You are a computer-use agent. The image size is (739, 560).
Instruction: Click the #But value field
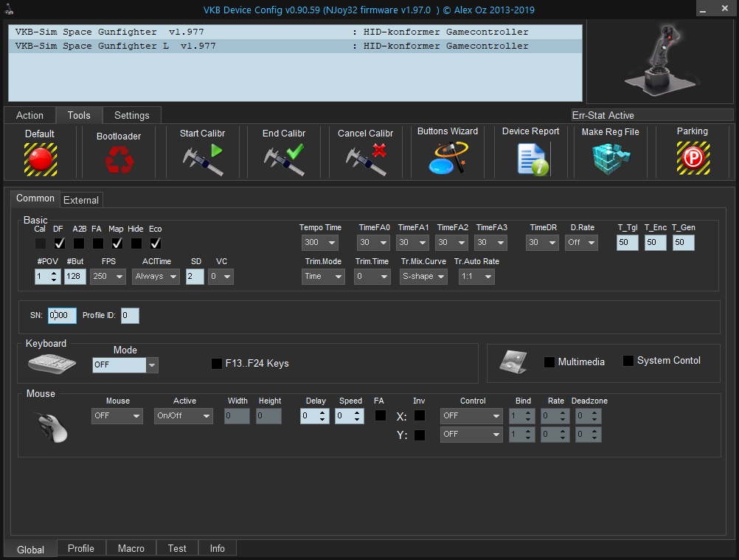point(75,276)
